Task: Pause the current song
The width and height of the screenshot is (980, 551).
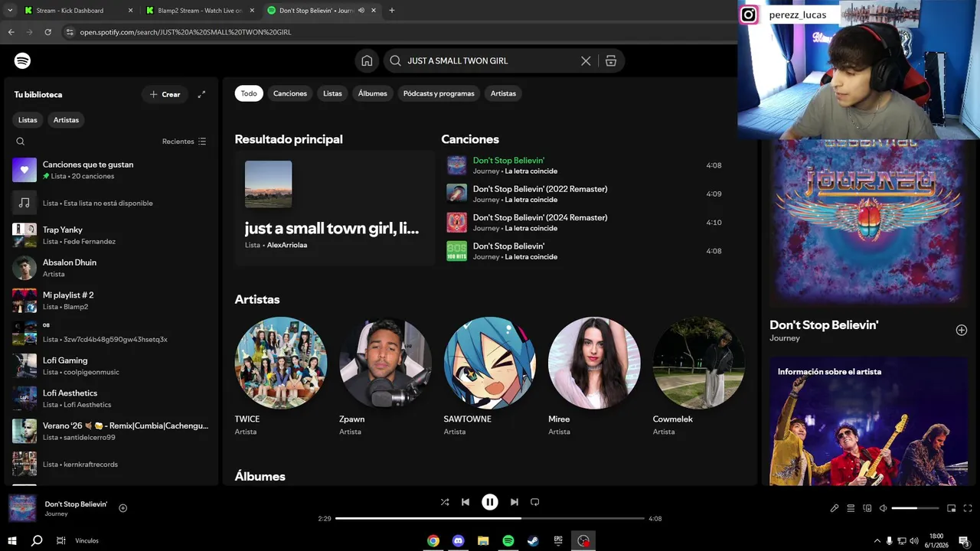Action: [490, 502]
